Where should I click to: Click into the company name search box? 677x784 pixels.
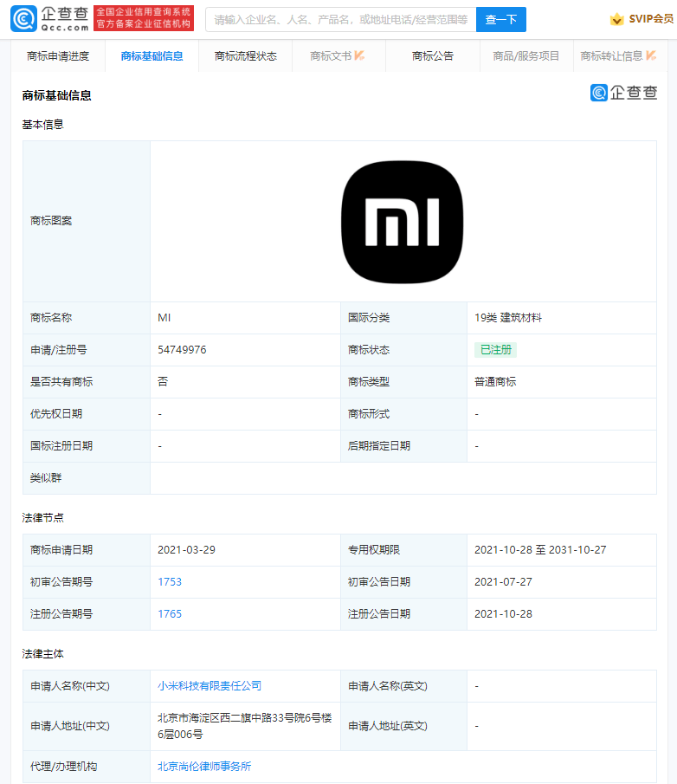(340, 19)
